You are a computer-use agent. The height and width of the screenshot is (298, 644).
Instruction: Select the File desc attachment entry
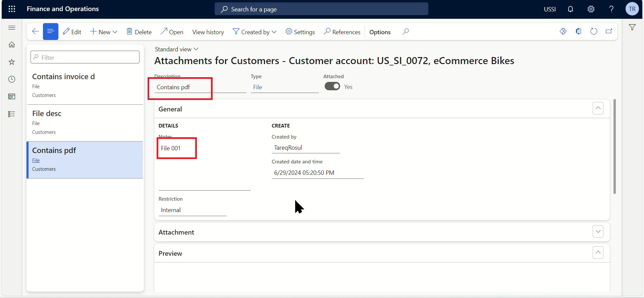pyautogui.click(x=85, y=122)
